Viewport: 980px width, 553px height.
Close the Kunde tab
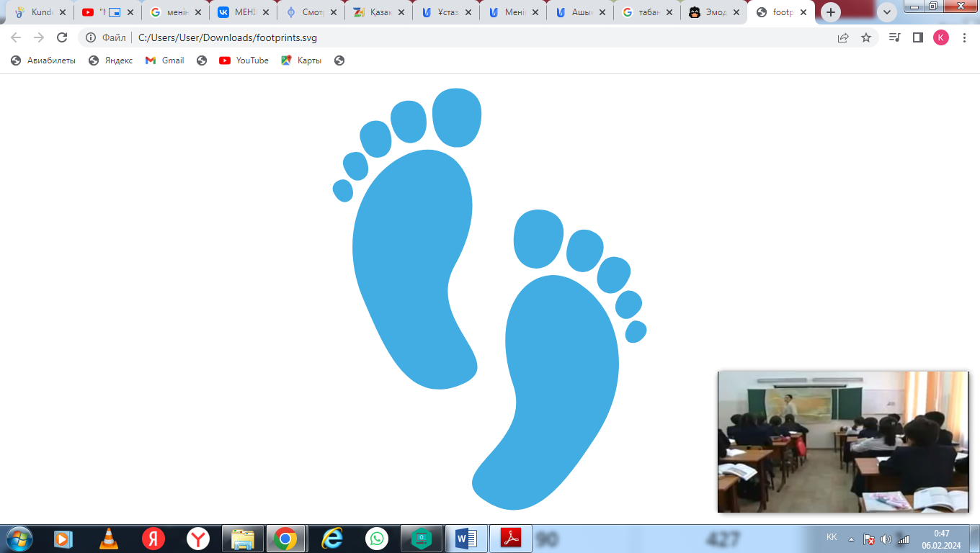click(63, 12)
